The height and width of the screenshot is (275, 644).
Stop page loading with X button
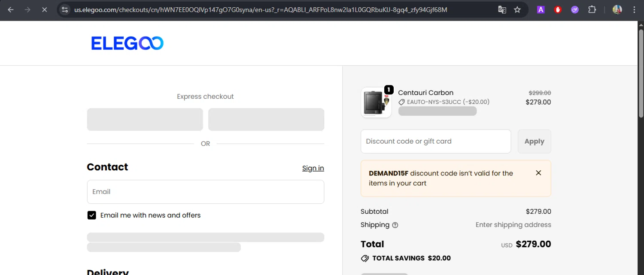click(44, 9)
